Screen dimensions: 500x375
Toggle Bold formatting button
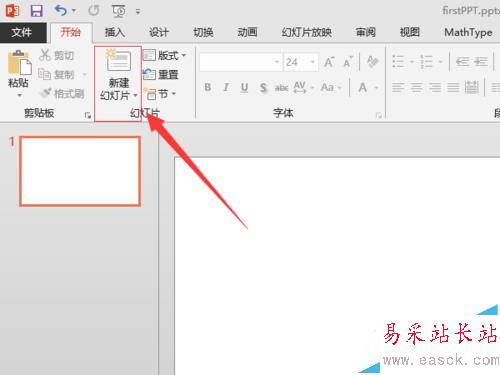tap(208, 88)
